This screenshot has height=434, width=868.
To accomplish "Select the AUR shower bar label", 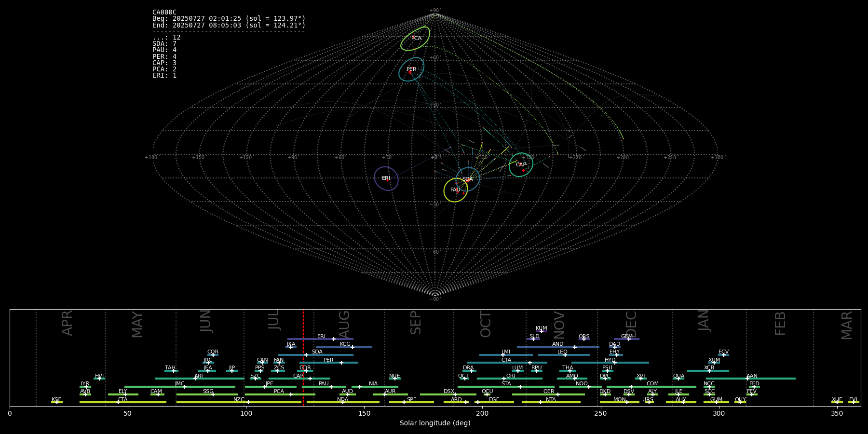I will (x=390, y=392).
